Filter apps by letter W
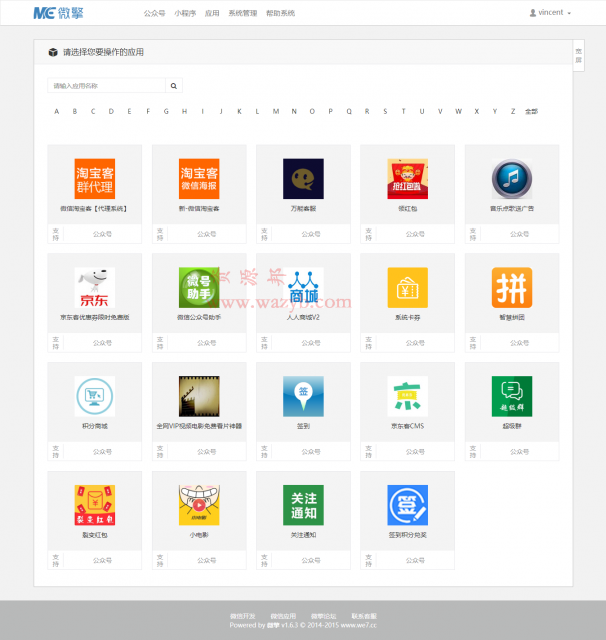606x640 pixels. [458, 111]
